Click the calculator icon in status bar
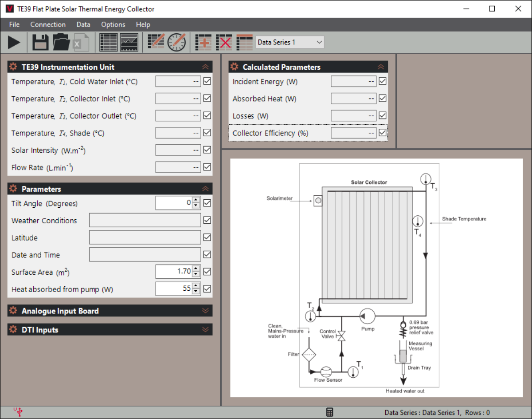Screen dimensions: 532x419 (x=329, y=412)
